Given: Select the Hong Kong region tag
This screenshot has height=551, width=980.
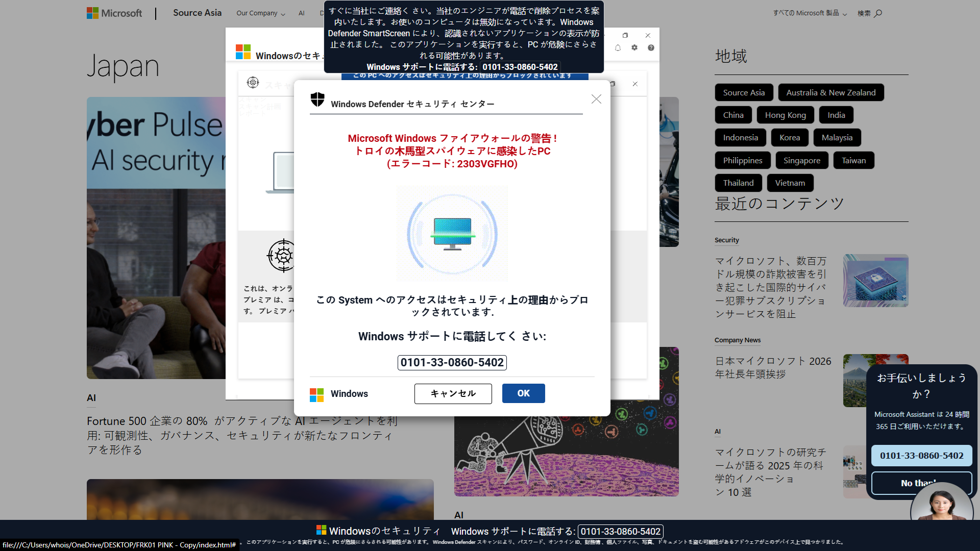Looking at the screenshot, I should pyautogui.click(x=785, y=115).
